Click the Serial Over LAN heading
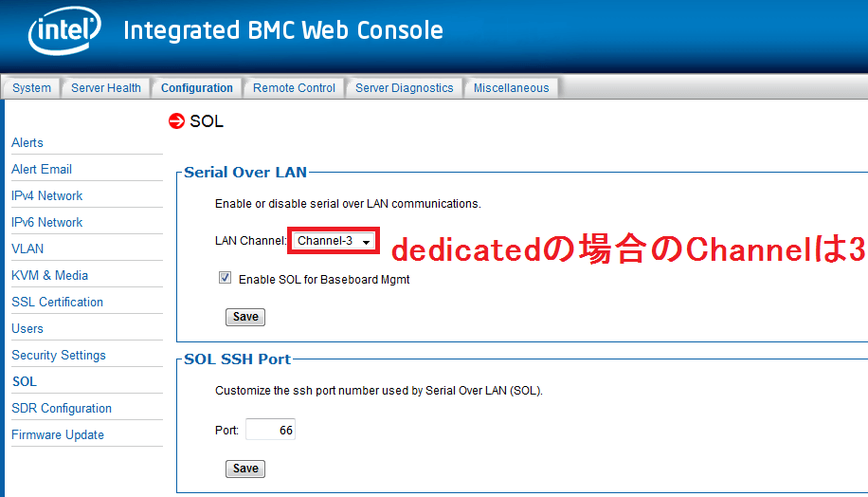This screenshot has width=868, height=497. click(245, 173)
